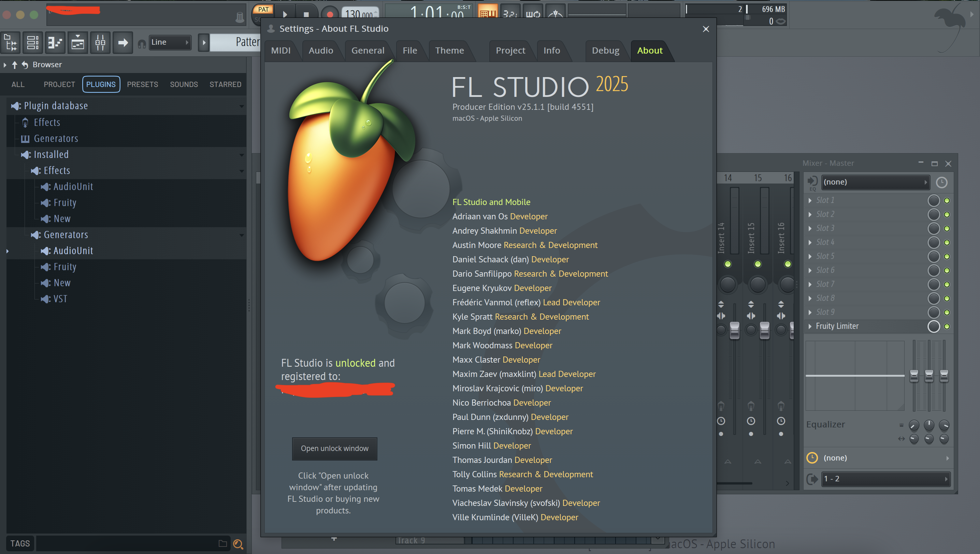Switch to the MIDI settings tab
This screenshot has height=554, width=980.
(281, 50)
